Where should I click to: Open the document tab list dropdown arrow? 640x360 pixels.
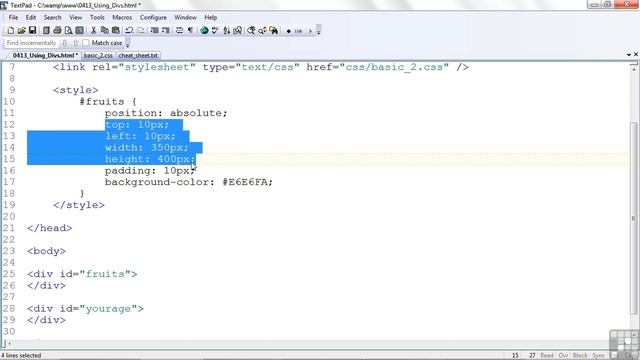pos(629,55)
